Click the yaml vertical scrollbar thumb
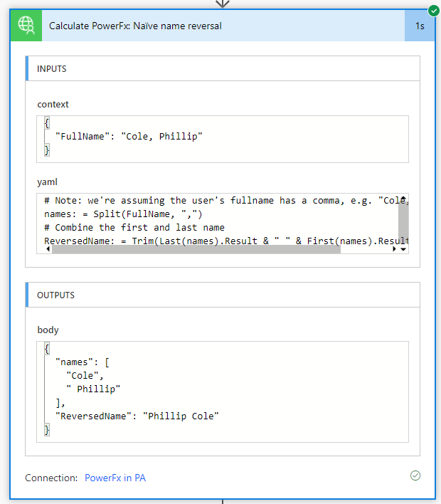441x504 pixels. click(x=403, y=223)
